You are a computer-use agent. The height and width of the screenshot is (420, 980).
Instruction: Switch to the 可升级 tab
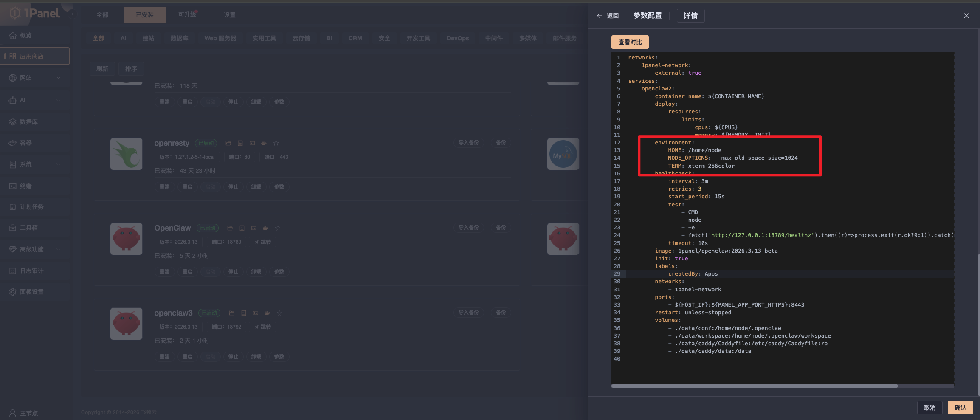click(187, 15)
